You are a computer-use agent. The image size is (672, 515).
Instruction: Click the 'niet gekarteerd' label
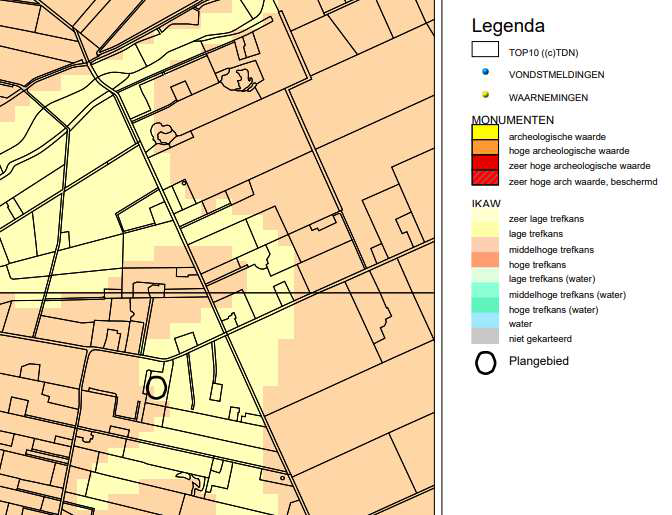click(x=540, y=339)
